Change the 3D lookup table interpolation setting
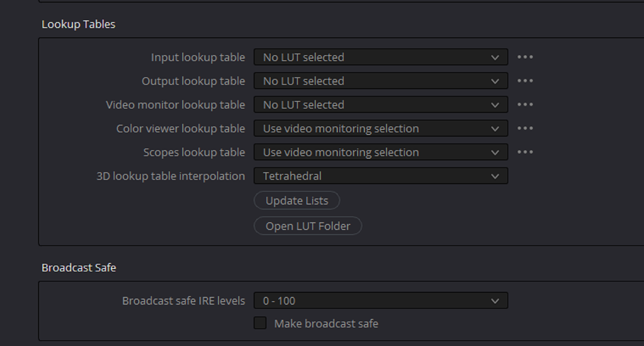This screenshot has width=644, height=346. 380,176
